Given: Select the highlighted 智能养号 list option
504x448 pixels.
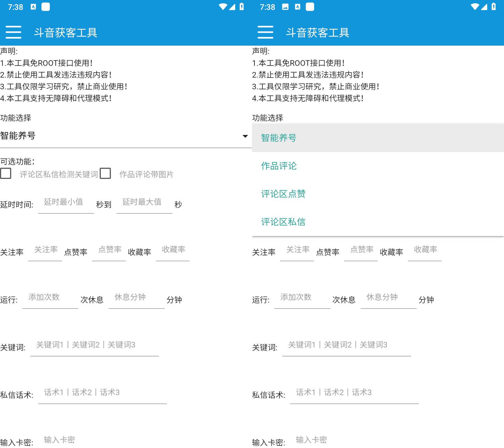Looking at the screenshot, I should 279,138.
